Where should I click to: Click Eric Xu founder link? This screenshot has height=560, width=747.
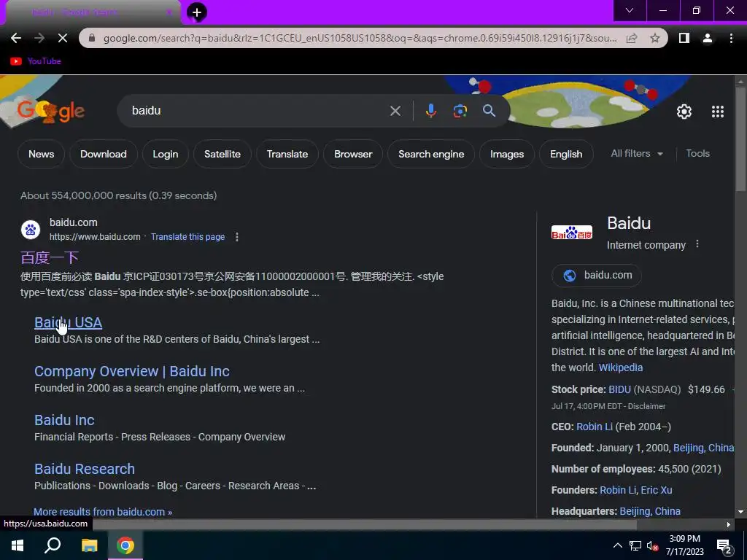pos(657,490)
